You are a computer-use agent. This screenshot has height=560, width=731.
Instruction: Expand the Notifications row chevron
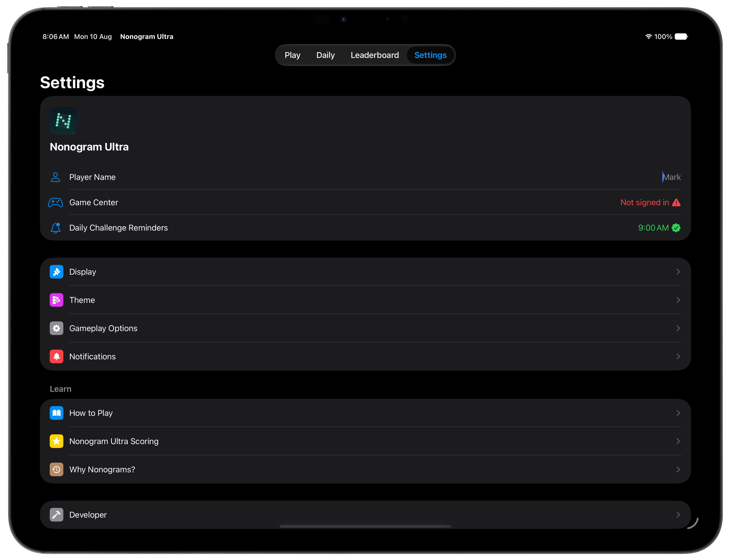[x=678, y=356]
